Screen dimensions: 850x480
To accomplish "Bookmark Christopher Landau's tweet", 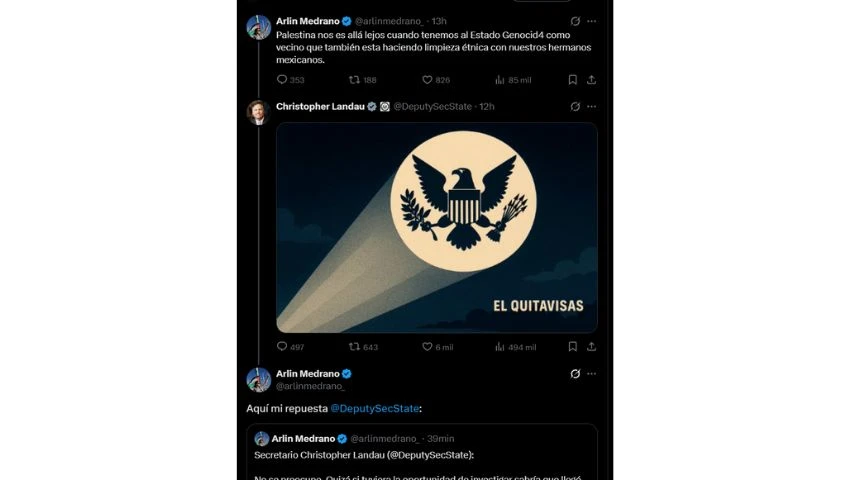I will (x=572, y=346).
